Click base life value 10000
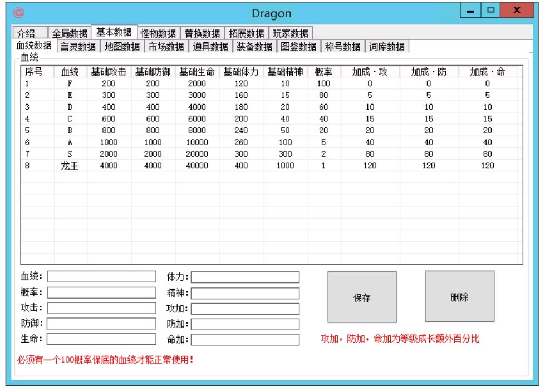Viewport: 545px width, 392px height. pos(197,142)
